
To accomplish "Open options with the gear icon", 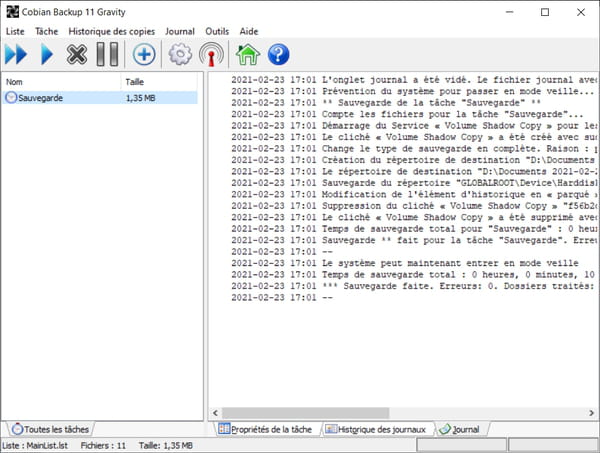I will 180,54.
